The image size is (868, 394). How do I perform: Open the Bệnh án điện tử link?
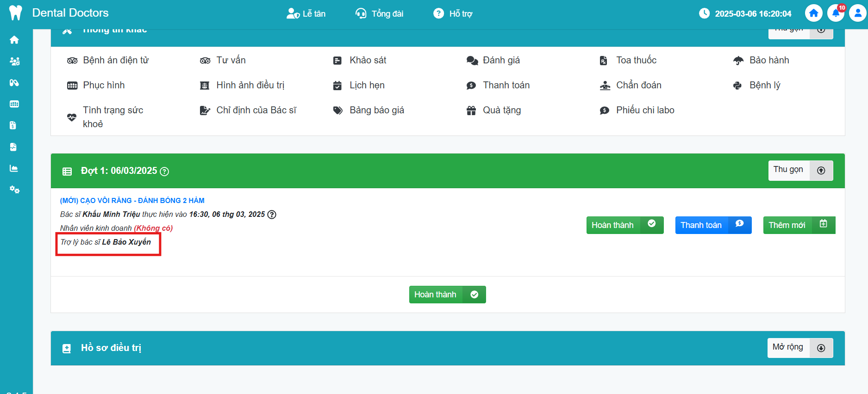point(116,61)
